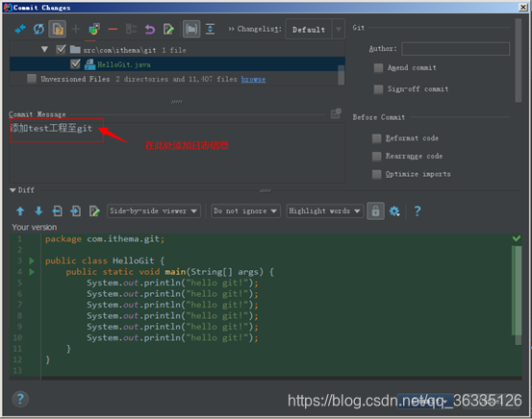Close the Commit Changes dialog
The width and height of the screenshot is (532, 419).
pos(522,7)
